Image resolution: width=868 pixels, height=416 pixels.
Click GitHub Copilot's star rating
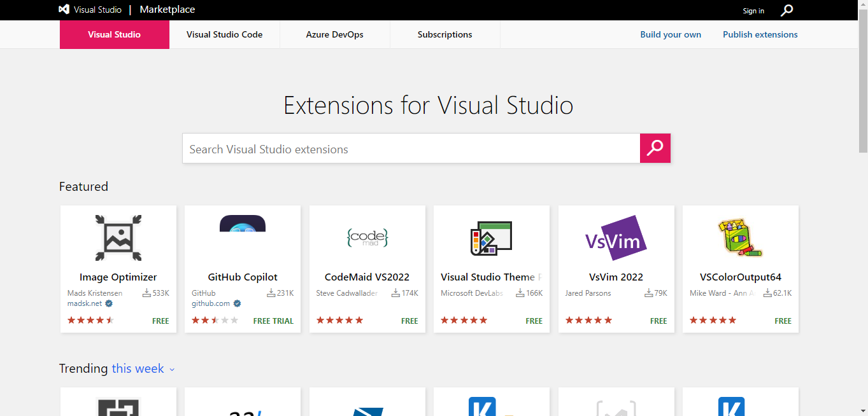click(215, 320)
